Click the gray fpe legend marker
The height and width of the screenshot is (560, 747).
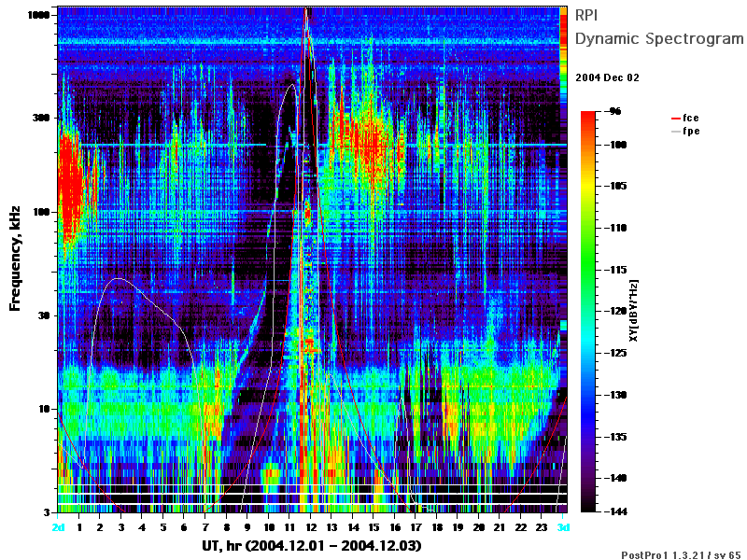click(x=675, y=132)
